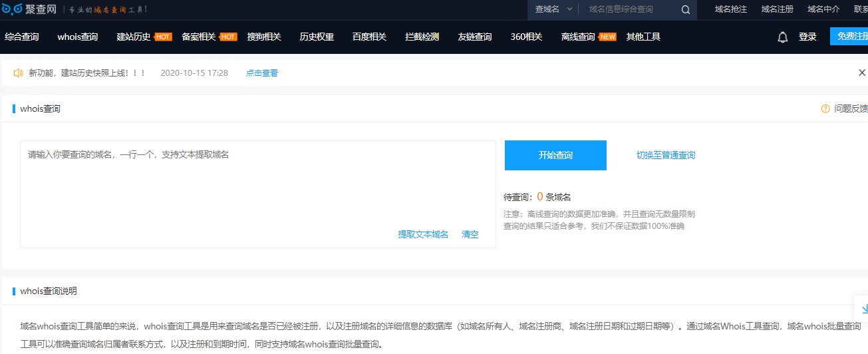Image resolution: width=868 pixels, height=354 pixels.
Task: Switch to normal query via 切换至普通查询
Action: [x=665, y=156]
